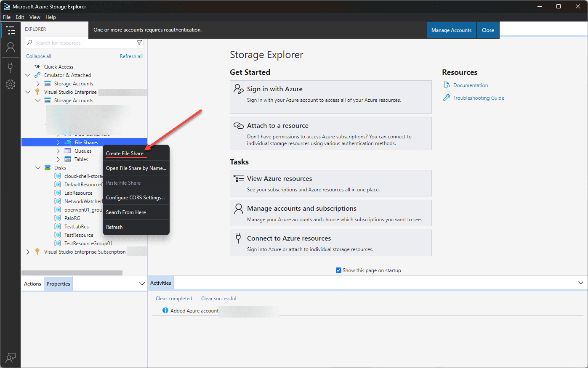Click the TestLabRes resource group icon
Image resolution: width=588 pixels, height=368 pixels.
[x=58, y=226]
